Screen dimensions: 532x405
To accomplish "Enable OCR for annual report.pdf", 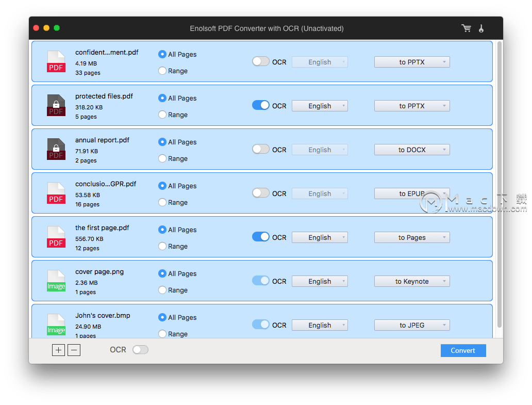I will click(x=260, y=149).
